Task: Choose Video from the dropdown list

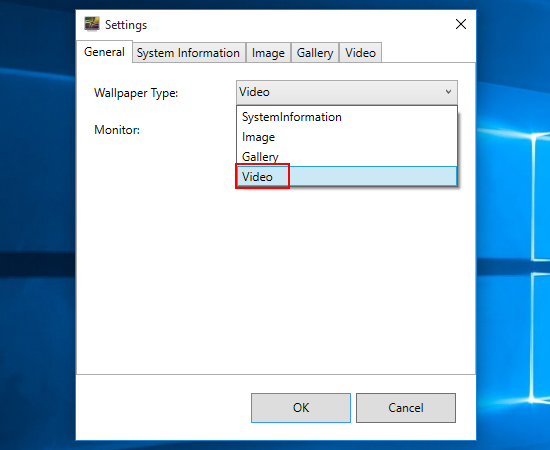Action: click(x=347, y=176)
